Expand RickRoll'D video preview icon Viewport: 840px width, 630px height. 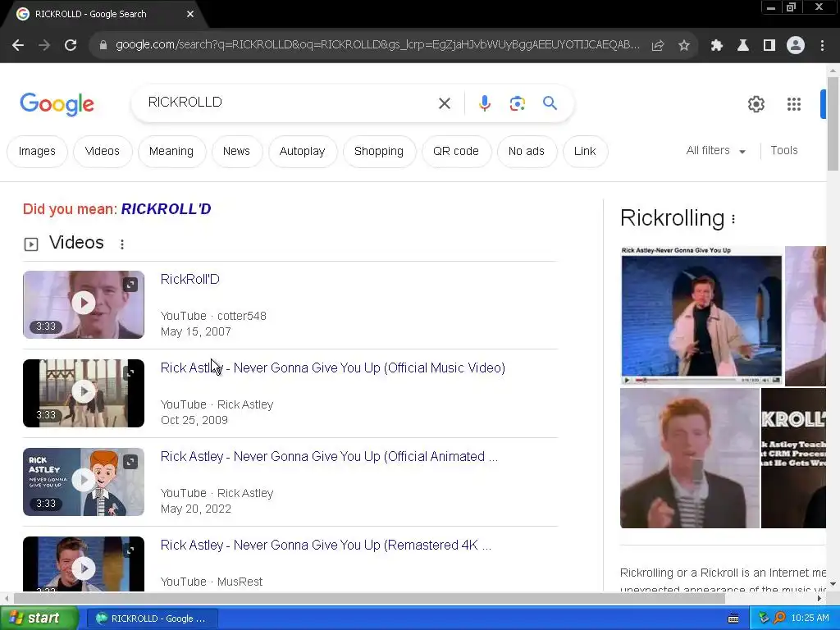(x=130, y=285)
